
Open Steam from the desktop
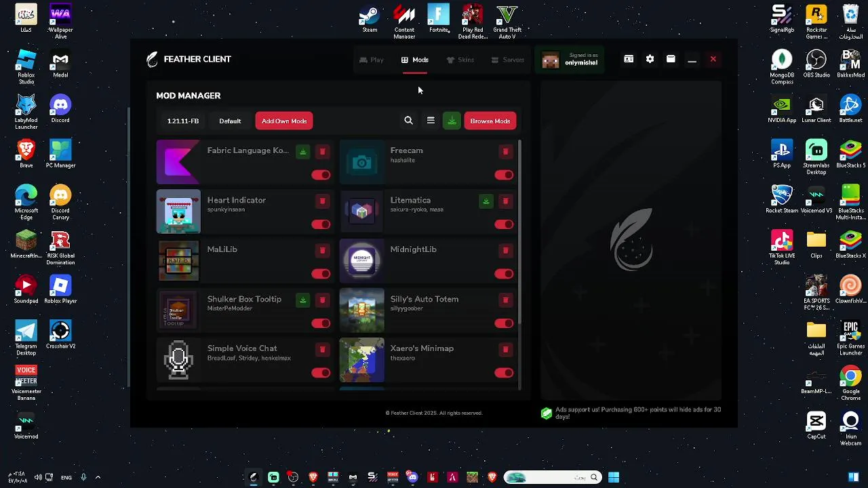pyautogui.click(x=370, y=19)
